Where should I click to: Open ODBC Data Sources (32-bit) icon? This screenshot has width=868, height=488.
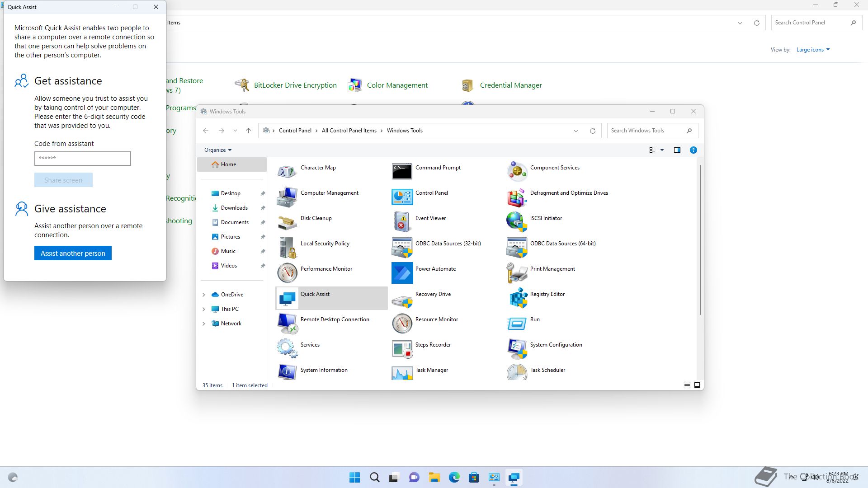click(402, 247)
